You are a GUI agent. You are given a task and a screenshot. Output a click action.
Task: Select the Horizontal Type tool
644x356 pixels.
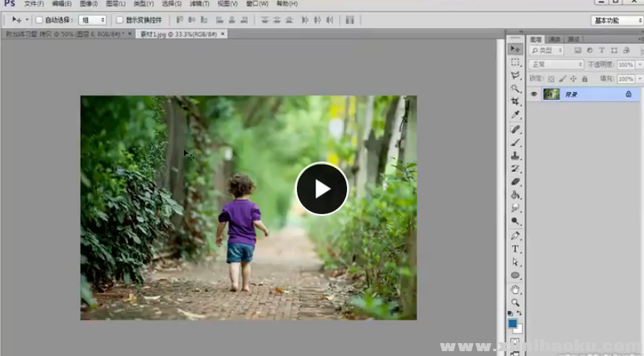(516, 249)
